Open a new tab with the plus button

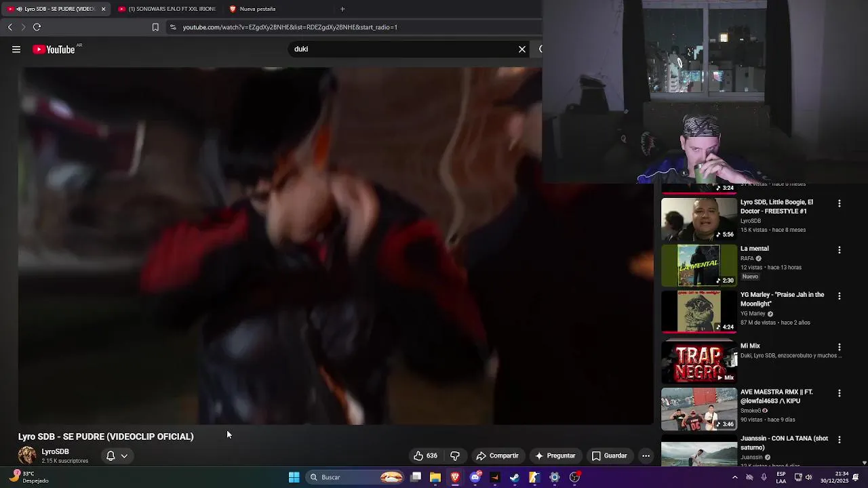(342, 9)
